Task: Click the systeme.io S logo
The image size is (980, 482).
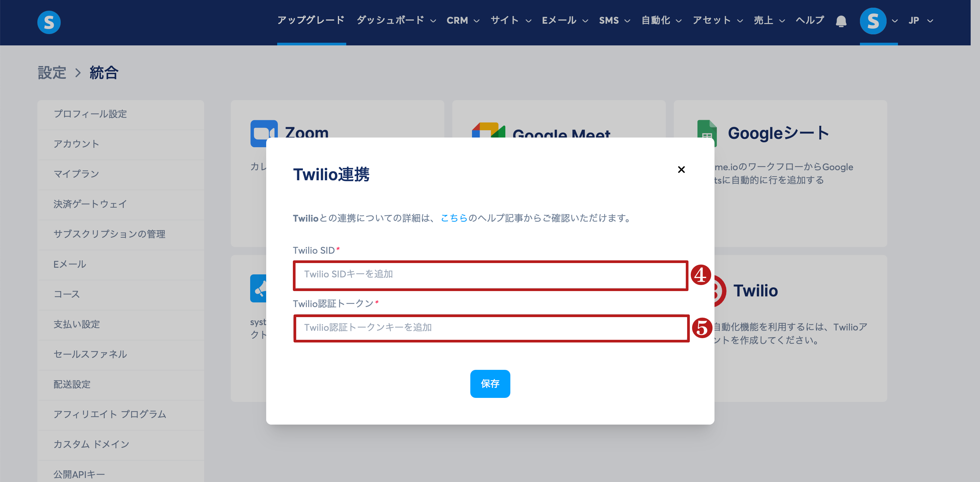Action: 49,22
